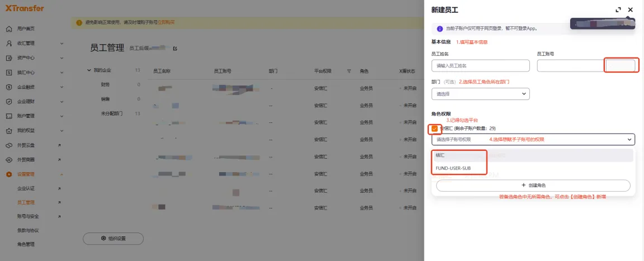
Task: Select the 结汇 role option
Action: point(441,155)
